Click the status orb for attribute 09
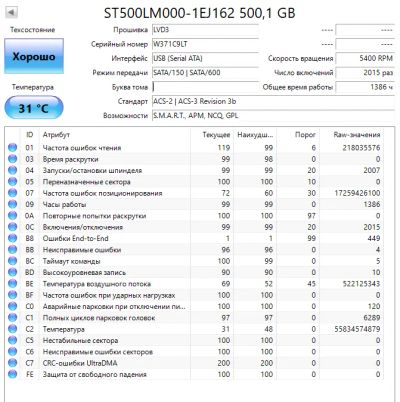Screen dimensions: 400x402 [12, 204]
